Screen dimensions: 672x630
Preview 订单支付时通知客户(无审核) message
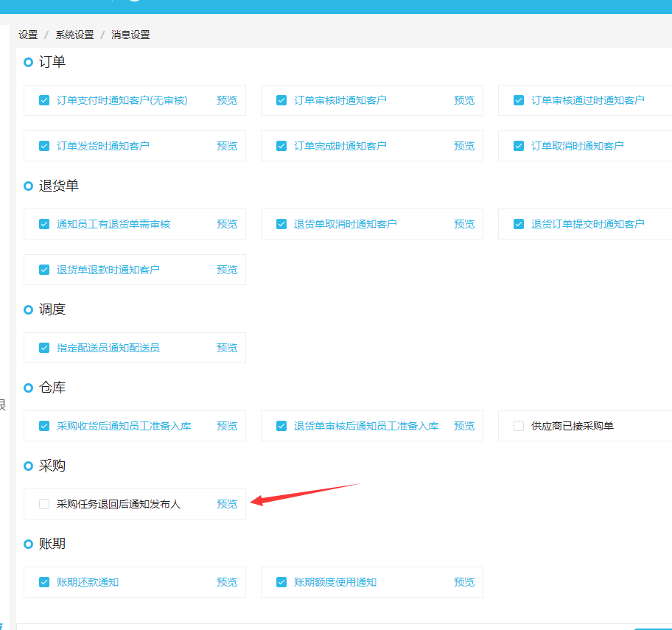click(227, 100)
